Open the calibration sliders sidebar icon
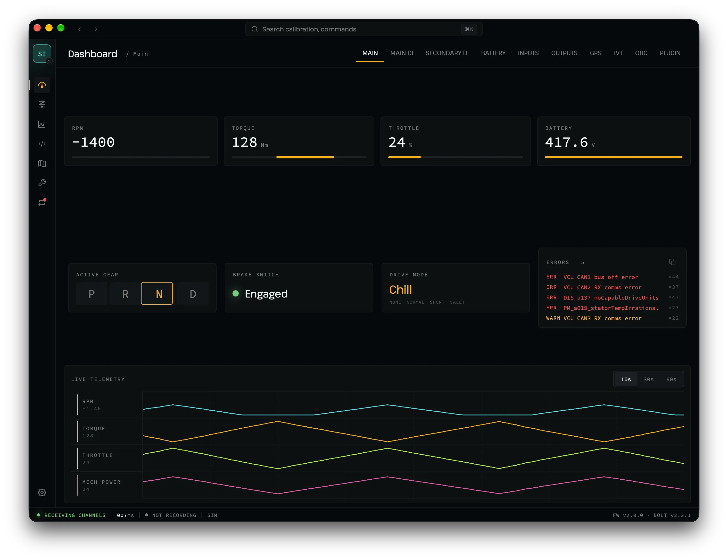The image size is (728, 560). 42,105
